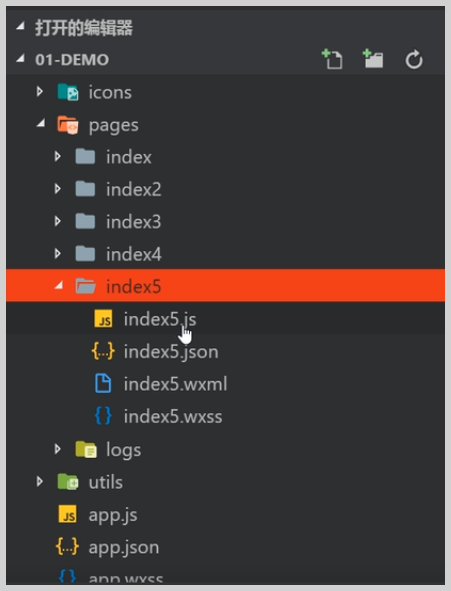Select the index folder name

pyautogui.click(x=128, y=157)
